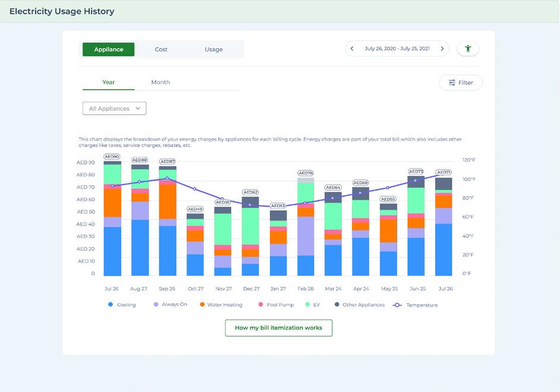The image size is (560, 392).
Task: Select the Jul 26 first bar's blue Cooling segment
Action: pos(112,251)
